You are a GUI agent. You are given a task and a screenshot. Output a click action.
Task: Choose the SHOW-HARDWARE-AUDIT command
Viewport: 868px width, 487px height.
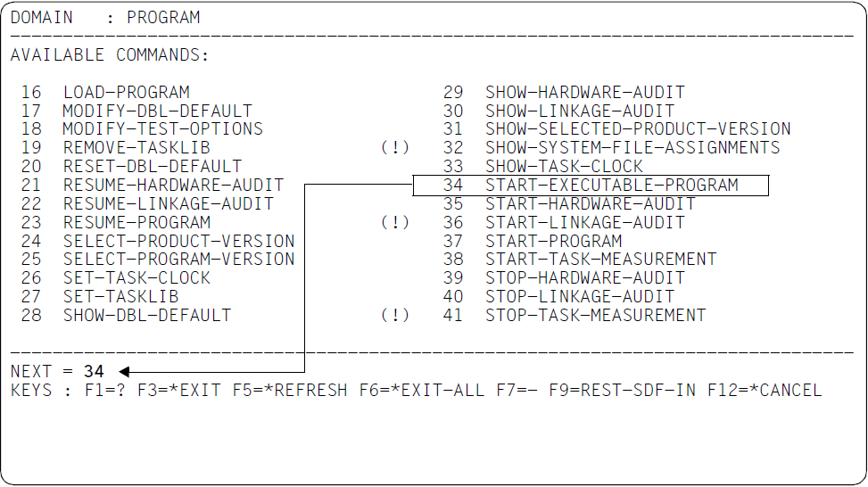tap(585, 92)
